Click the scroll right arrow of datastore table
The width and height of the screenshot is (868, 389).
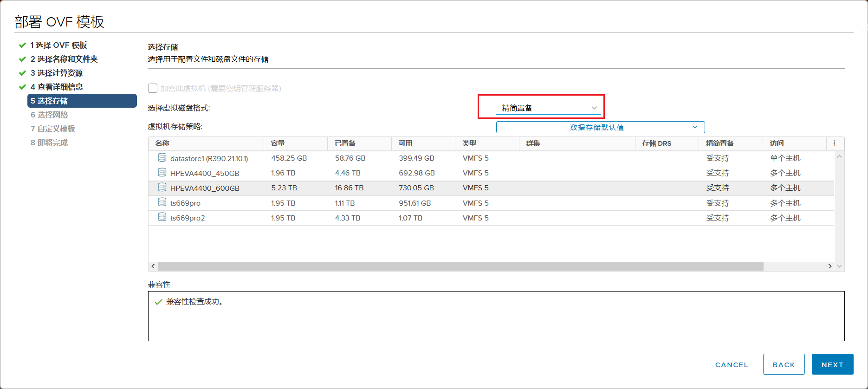coord(830,266)
